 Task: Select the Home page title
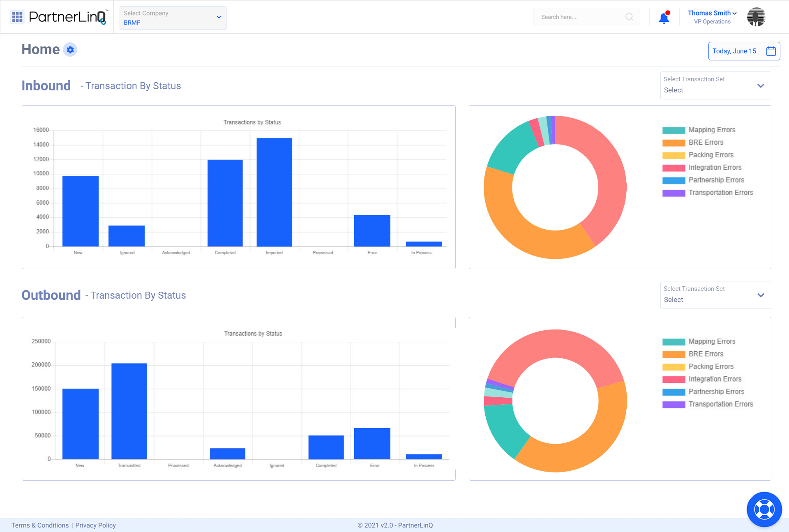pyautogui.click(x=40, y=49)
